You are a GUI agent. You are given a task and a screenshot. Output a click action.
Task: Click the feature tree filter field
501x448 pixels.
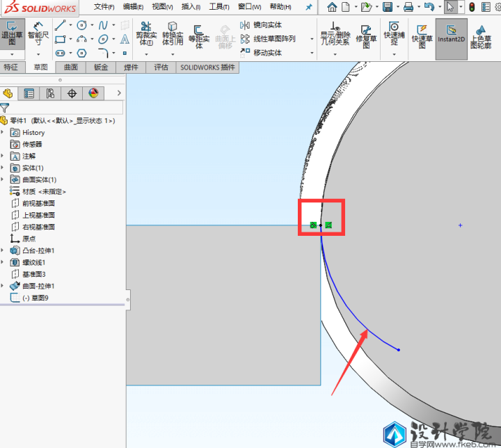[66, 108]
